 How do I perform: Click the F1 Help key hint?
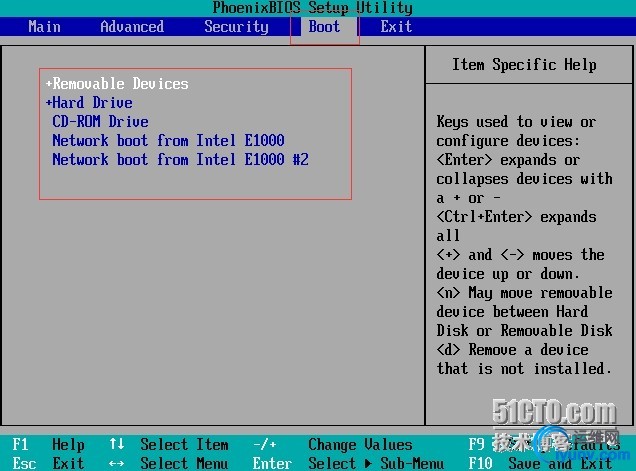coord(48,445)
